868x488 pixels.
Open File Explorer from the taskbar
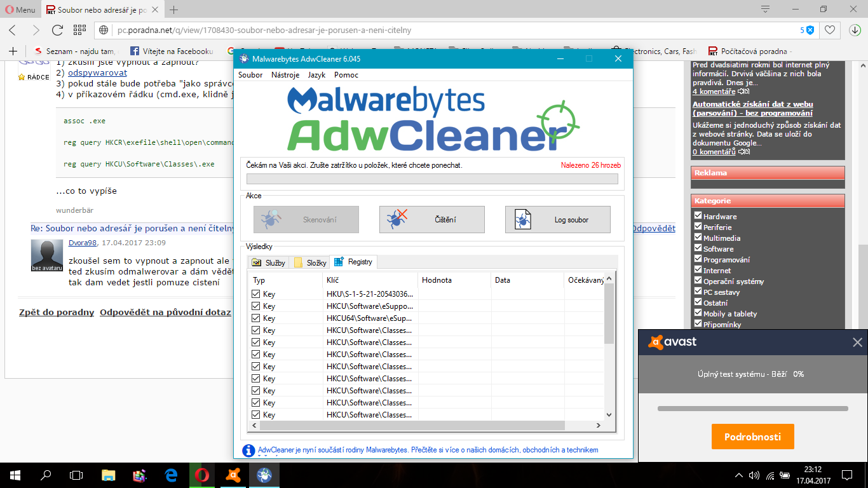pyautogui.click(x=109, y=475)
